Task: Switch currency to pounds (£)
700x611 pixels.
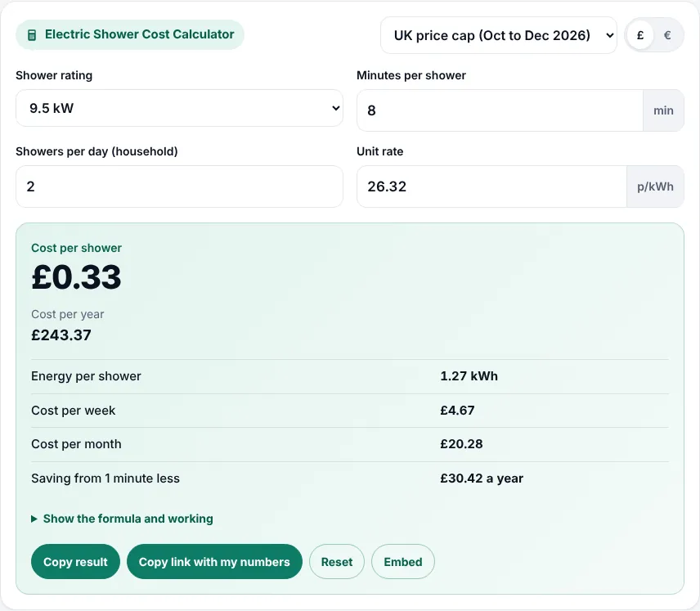Action: click(640, 35)
